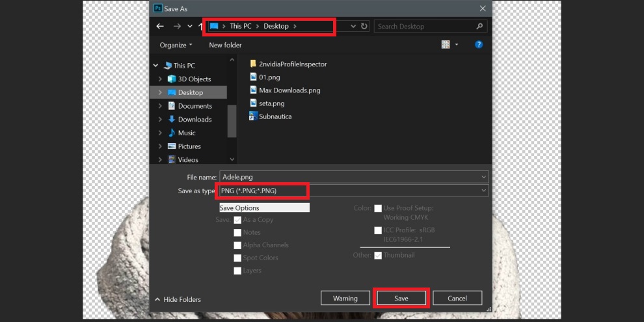Viewport: 644px width, 322px height.
Task: Toggle the As a Copy checkbox
Action: click(237, 220)
